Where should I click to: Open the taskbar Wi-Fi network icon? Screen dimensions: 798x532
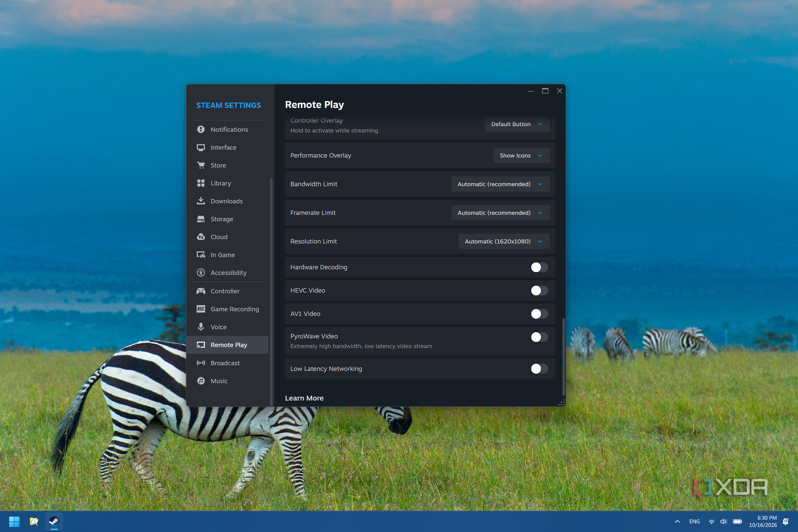click(711, 521)
